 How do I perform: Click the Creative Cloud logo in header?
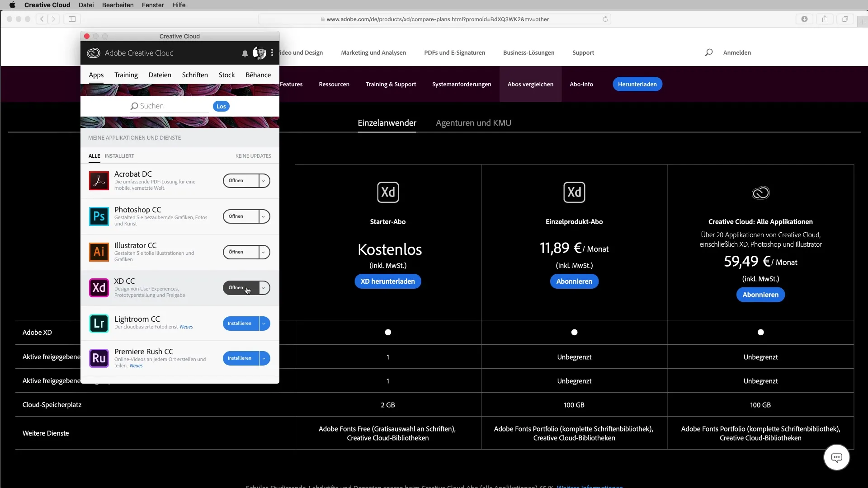point(94,53)
